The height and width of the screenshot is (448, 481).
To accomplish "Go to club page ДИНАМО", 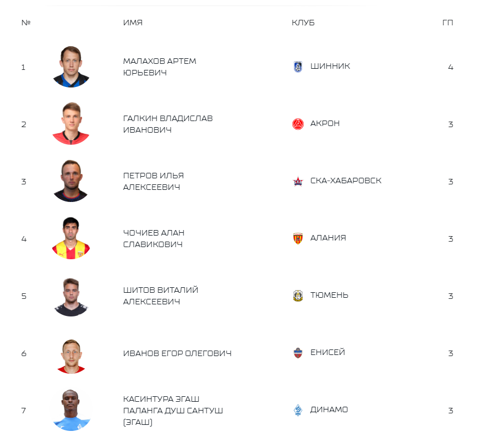I will [329, 409].
